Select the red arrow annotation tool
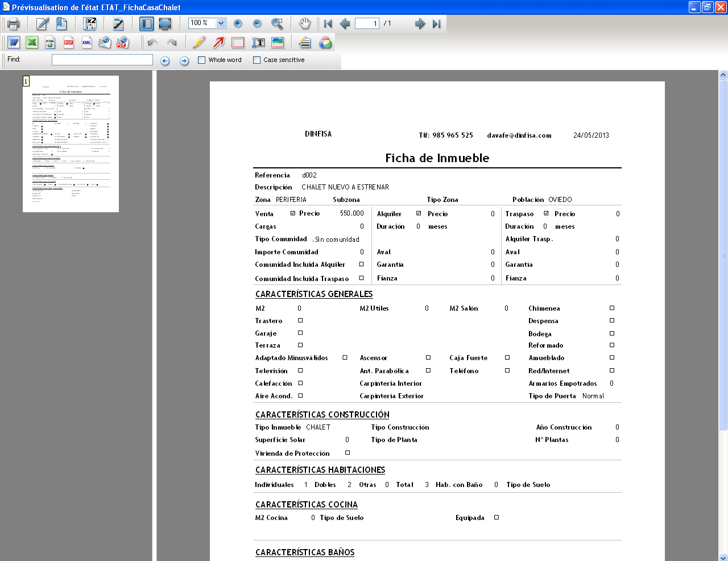The width and height of the screenshot is (728, 561). click(x=219, y=43)
